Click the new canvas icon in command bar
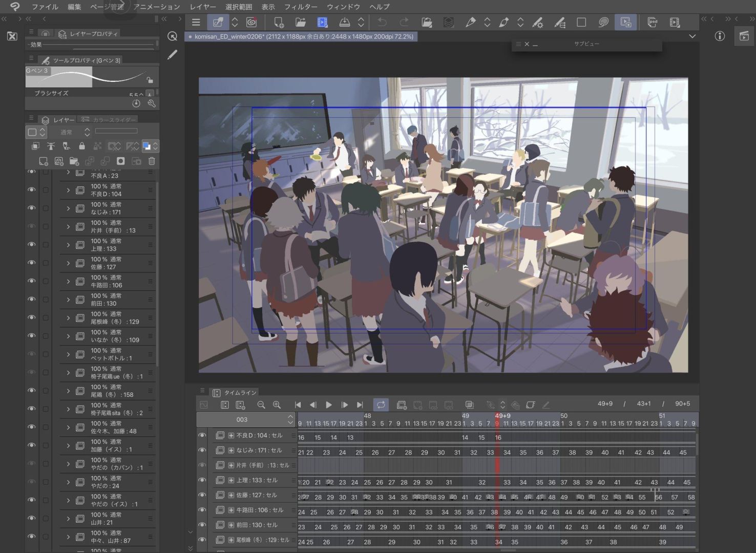 click(x=279, y=22)
